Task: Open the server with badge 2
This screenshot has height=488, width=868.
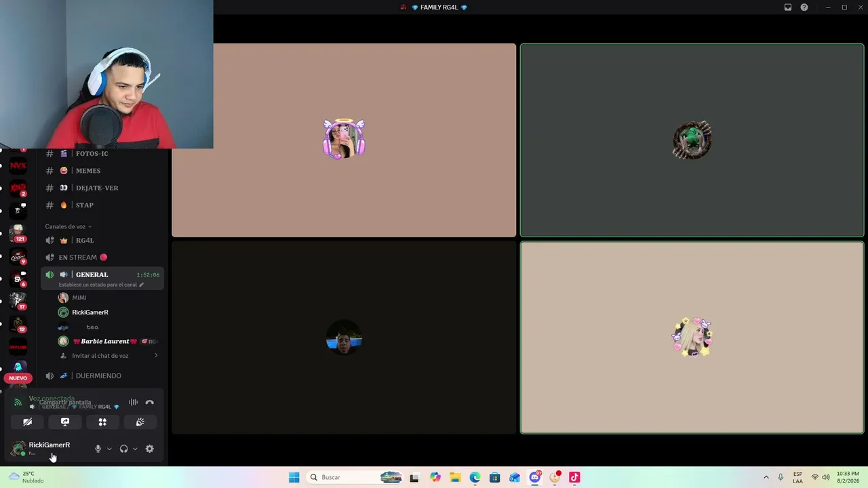Action: click(x=18, y=188)
